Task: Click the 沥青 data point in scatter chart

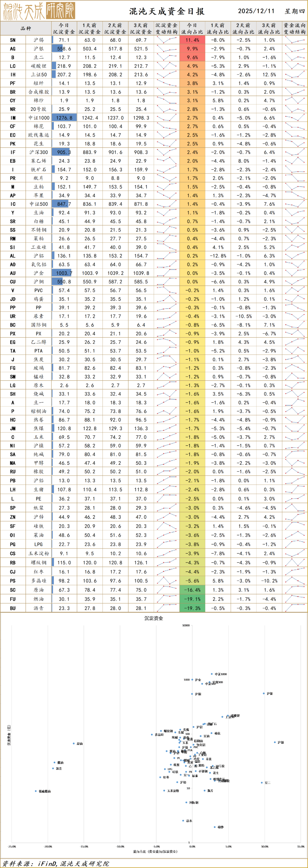Action: pyautogui.click(x=53, y=768)
